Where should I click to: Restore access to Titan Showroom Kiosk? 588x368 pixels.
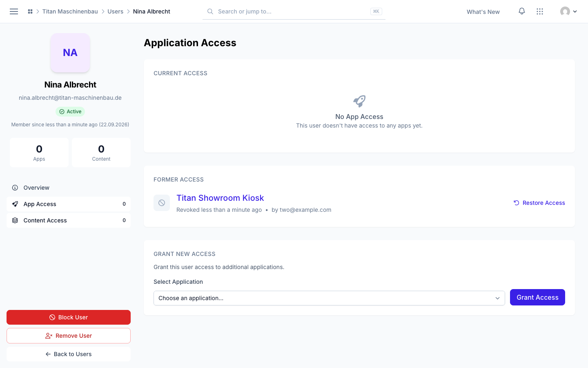[x=539, y=203]
